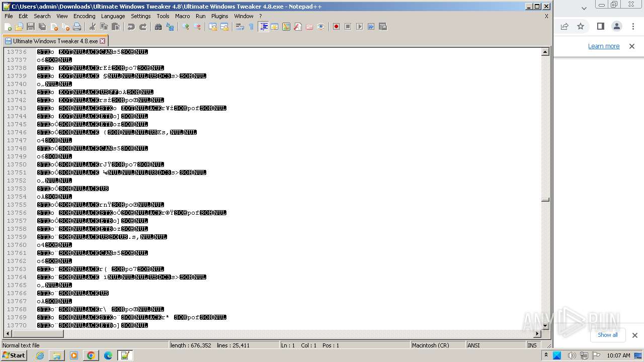Screen dimensions: 644x362
Task: Run the macro multiple times icon
Action: coord(371,27)
